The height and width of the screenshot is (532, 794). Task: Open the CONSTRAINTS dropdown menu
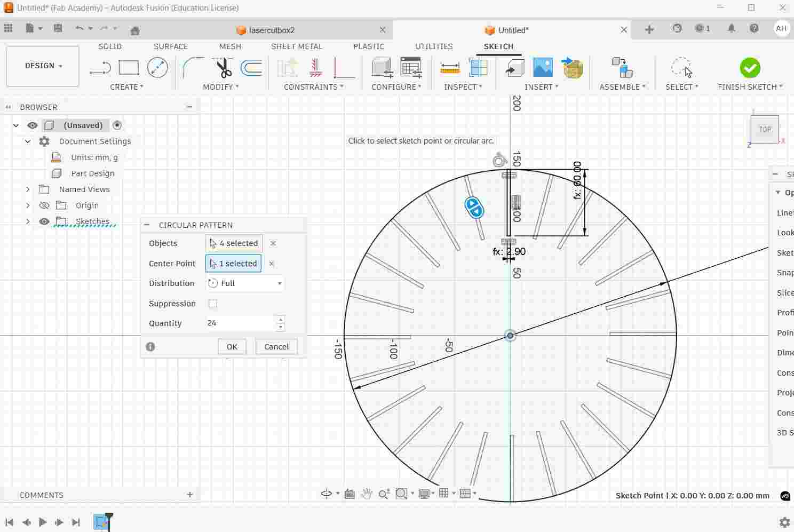pyautogui.click(x=314, y=87)
